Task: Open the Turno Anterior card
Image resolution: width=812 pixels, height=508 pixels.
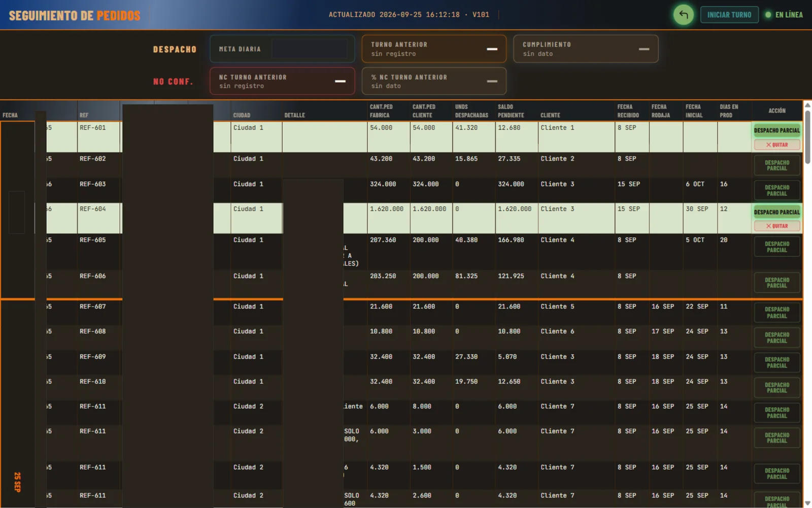Action: [434, 49]
